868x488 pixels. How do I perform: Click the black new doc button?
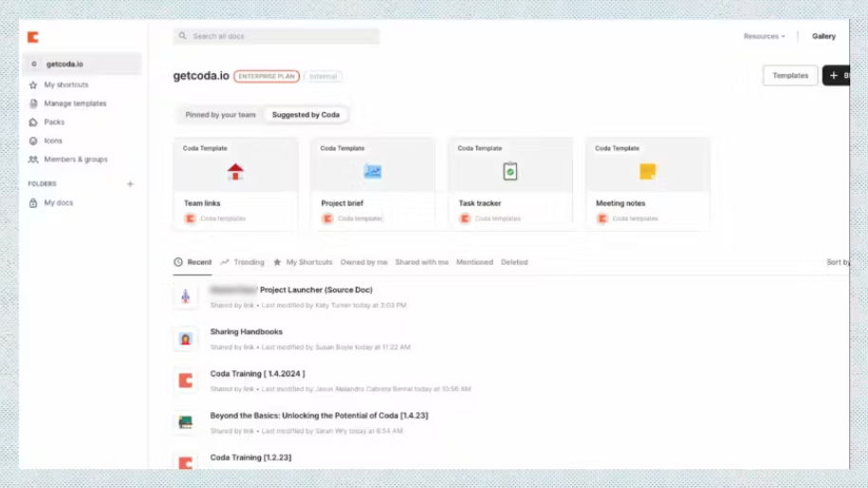tap(836, 75)
